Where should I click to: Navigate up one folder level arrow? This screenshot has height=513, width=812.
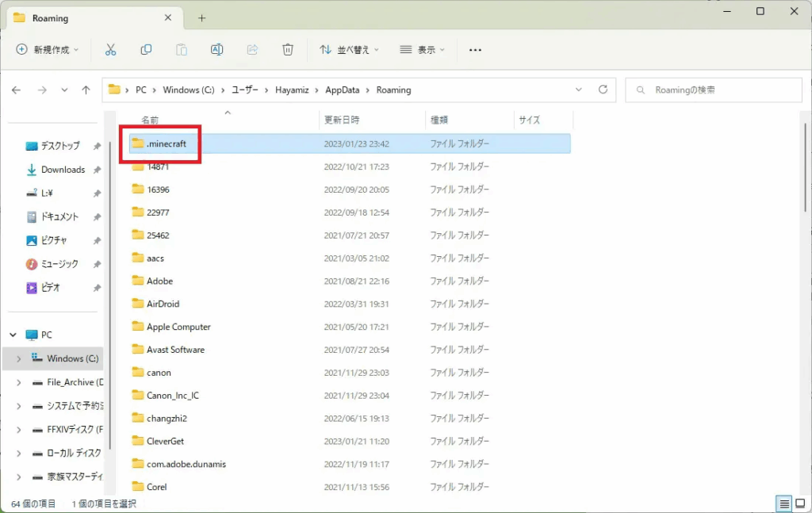(86, 90)
